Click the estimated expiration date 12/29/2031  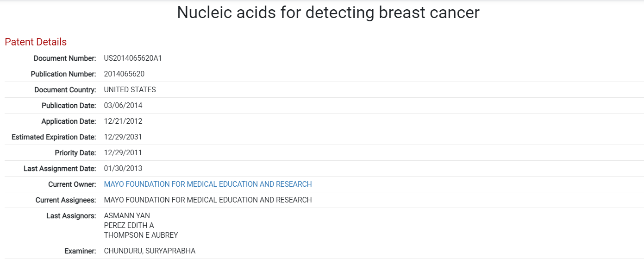coord(123,137)
